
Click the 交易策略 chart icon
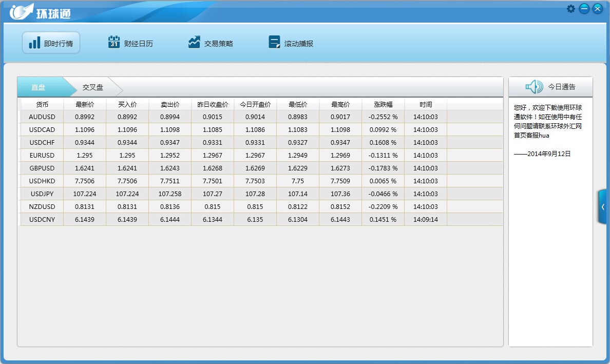(x=194, y=42)
